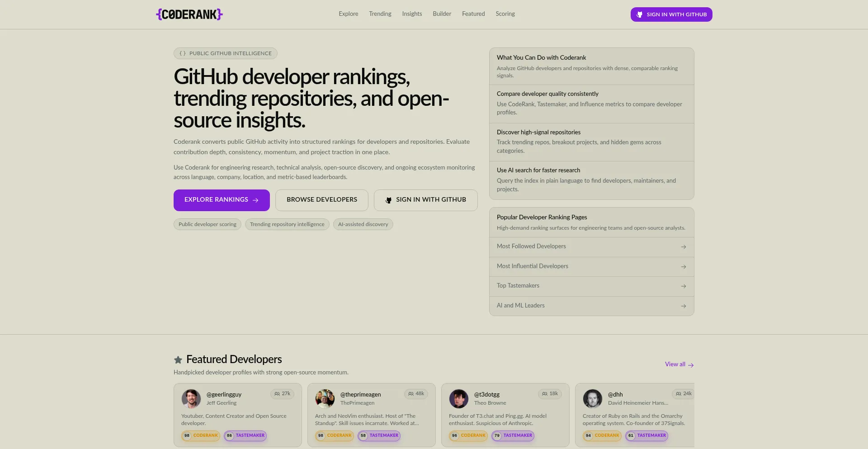This screenshot has width=868, height=449.
Task: Click the 48k followers badge on theprimeagen card
Action: click(x=416, y=394)
